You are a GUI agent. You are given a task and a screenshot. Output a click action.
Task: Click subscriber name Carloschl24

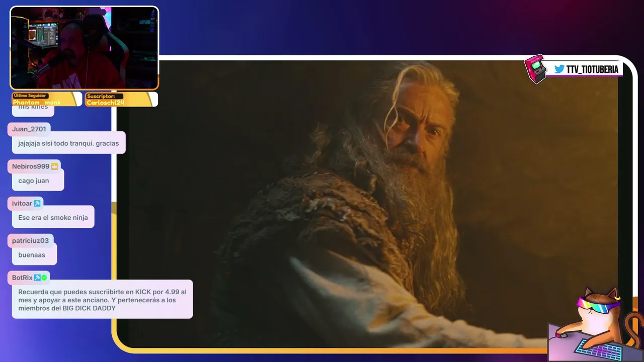105,103
